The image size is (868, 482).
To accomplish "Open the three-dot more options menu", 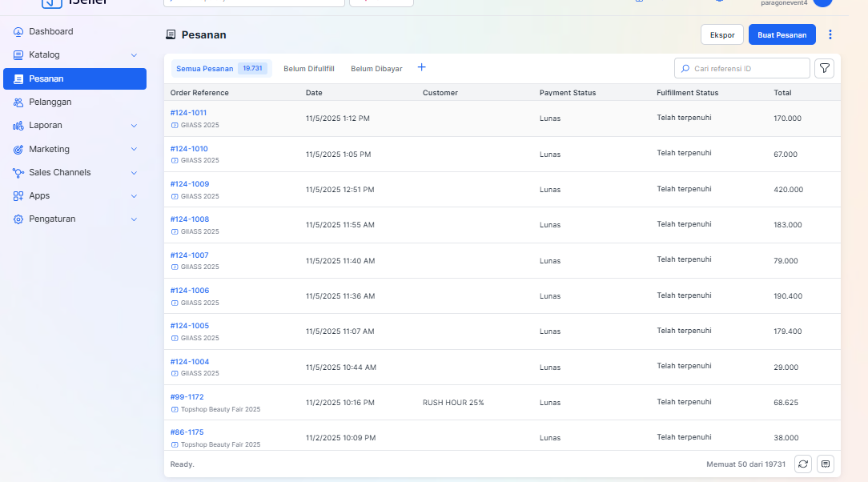I will (830, 34).
